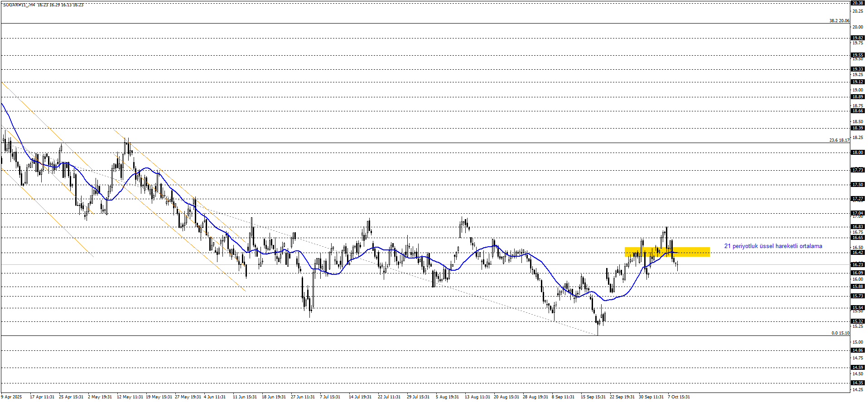Click the 17.04 price level tag
Viewport: 868px width, 402px height.
pyautogui.click(x=857, y=213)
